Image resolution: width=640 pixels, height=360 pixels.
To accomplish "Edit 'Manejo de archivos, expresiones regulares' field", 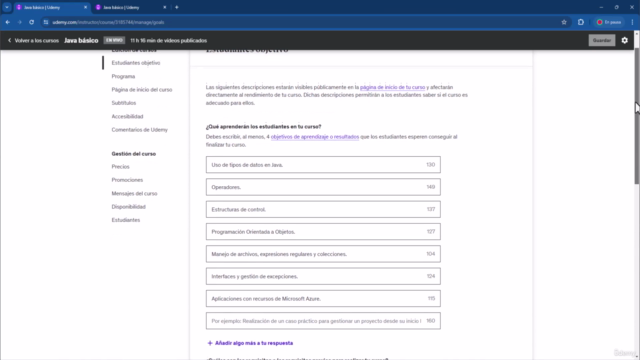I will (x=323, y=254).
